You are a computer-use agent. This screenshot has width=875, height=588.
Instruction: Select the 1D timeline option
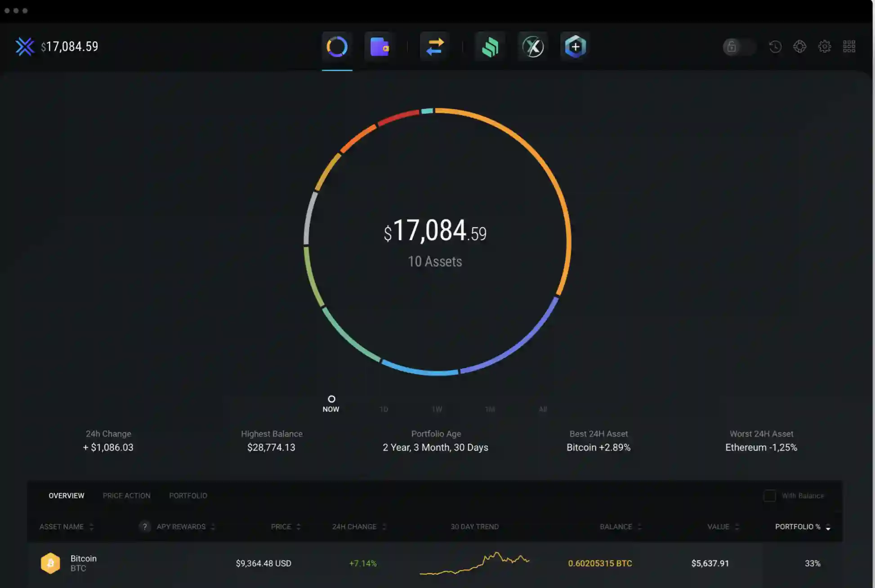[x=384, y=409]
